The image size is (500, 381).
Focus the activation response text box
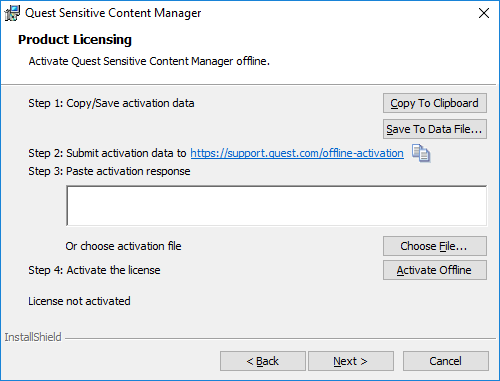tap(276, 206)
